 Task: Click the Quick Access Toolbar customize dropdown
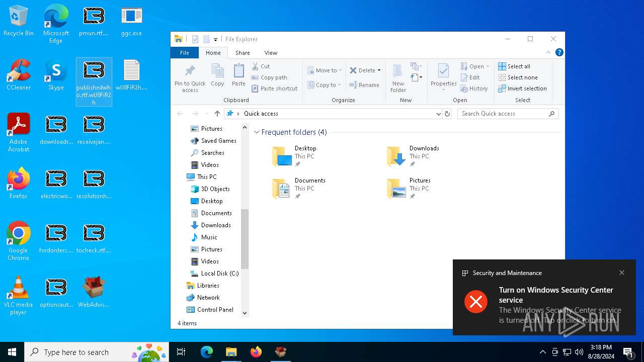[215, 39]
